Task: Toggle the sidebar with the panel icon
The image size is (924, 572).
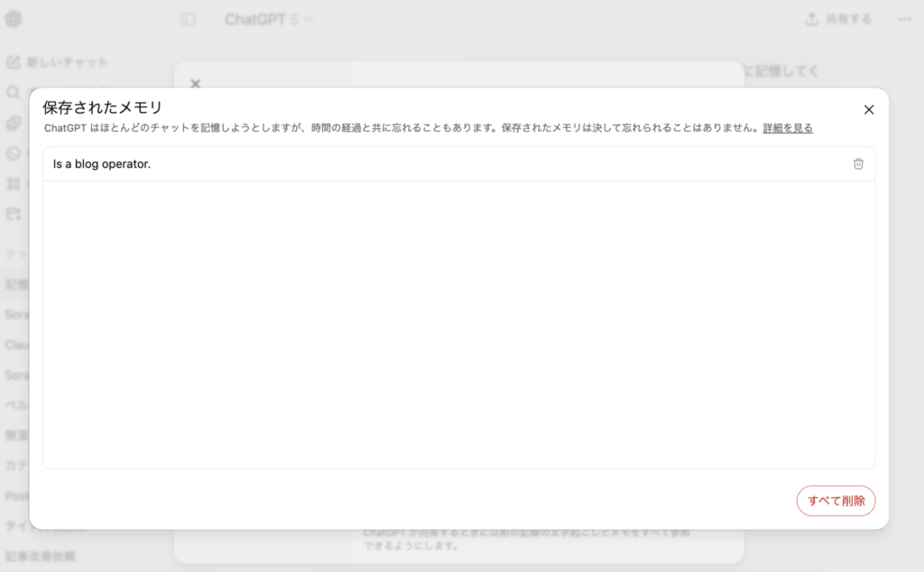Action: pyautogui.click(x=188, y=20)
